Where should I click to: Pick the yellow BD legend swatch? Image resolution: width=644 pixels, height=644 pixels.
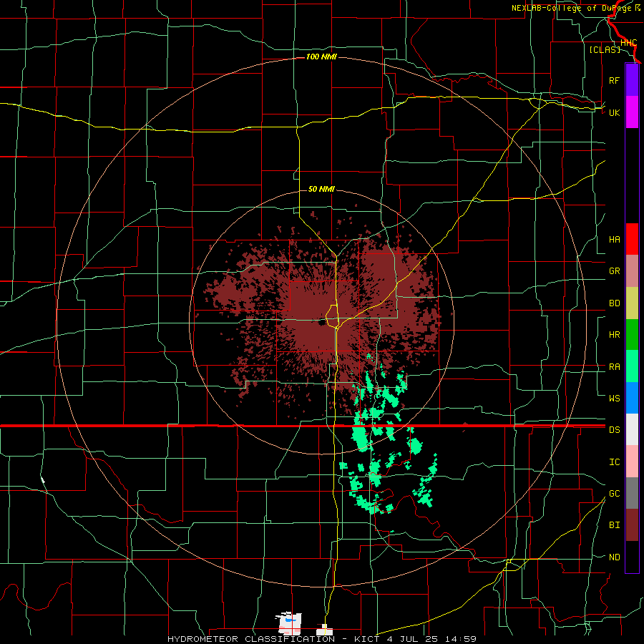632,303
